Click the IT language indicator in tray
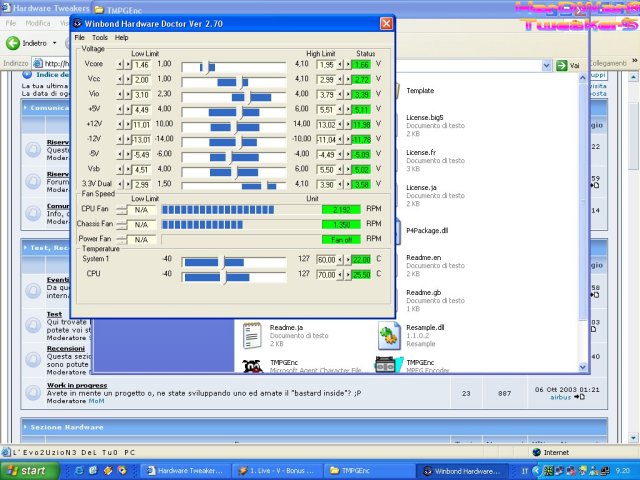640x480 pixels. [524, 471]
